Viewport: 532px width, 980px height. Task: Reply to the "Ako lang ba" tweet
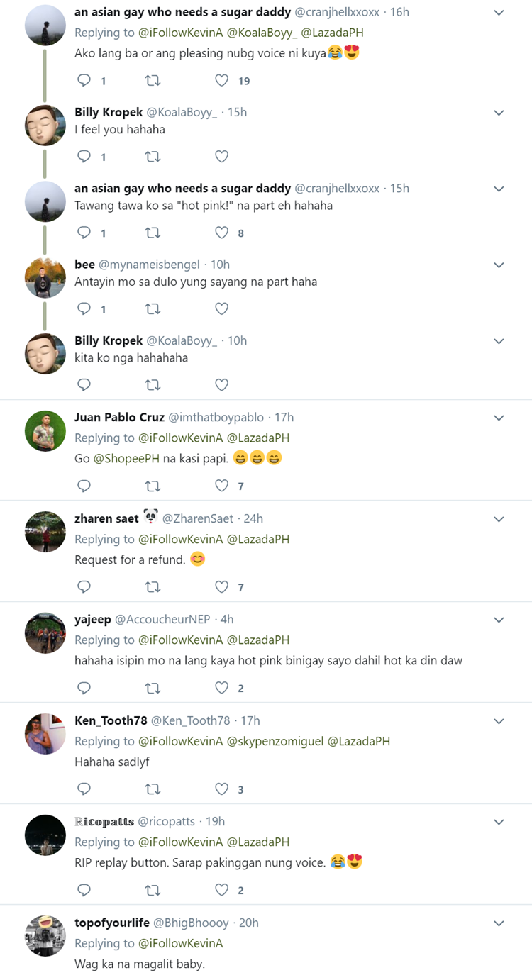coord(84,81)
